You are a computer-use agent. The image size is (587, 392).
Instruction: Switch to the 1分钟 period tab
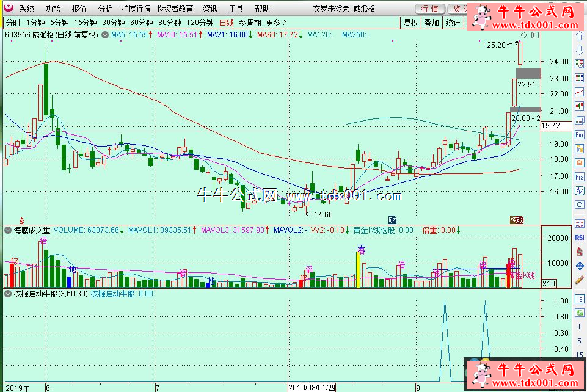[35, 23]
